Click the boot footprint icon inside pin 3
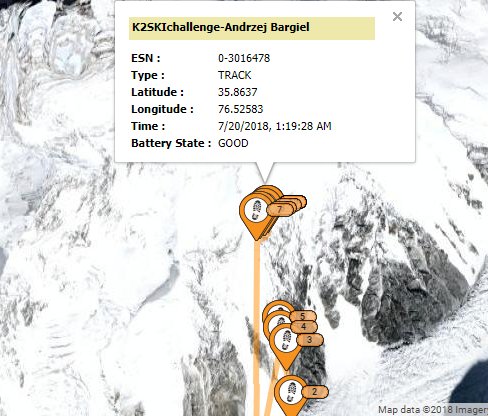 click(286, 340)
